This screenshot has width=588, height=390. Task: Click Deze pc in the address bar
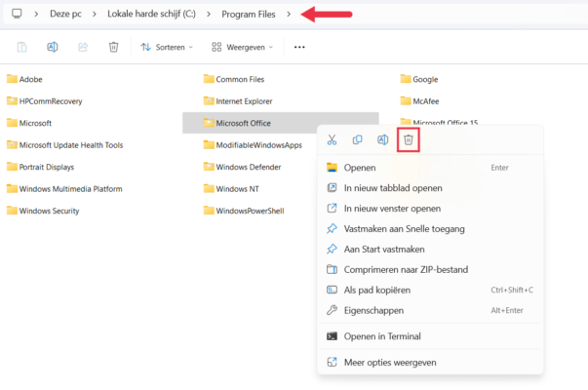click(66, 14)
